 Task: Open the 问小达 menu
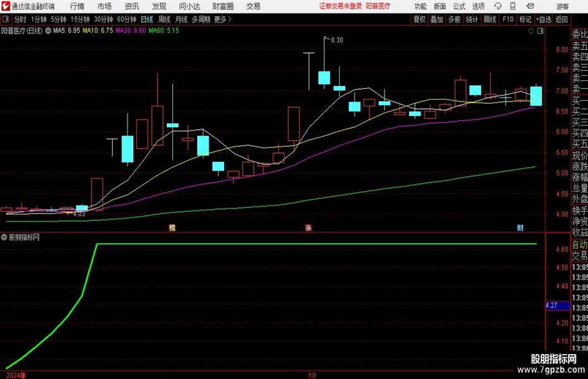(189, 6)
